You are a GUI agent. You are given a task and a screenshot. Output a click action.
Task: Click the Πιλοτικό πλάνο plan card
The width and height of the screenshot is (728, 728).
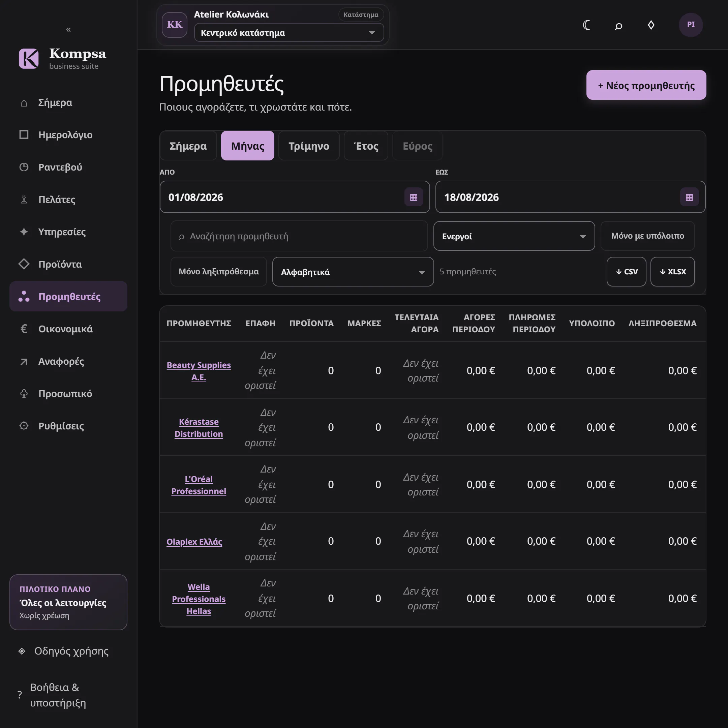68,602
